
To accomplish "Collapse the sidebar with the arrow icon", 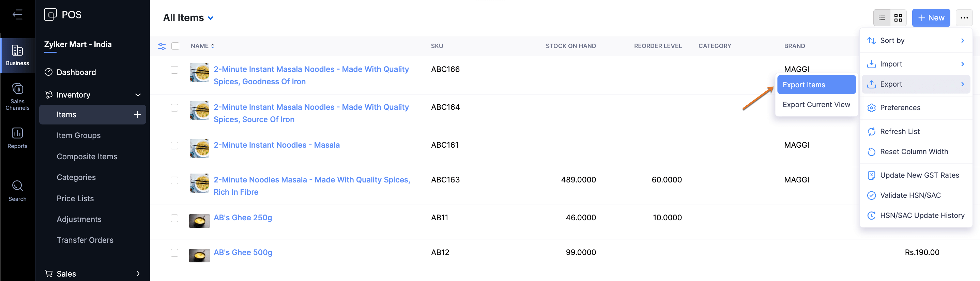I will coord(17,14).
